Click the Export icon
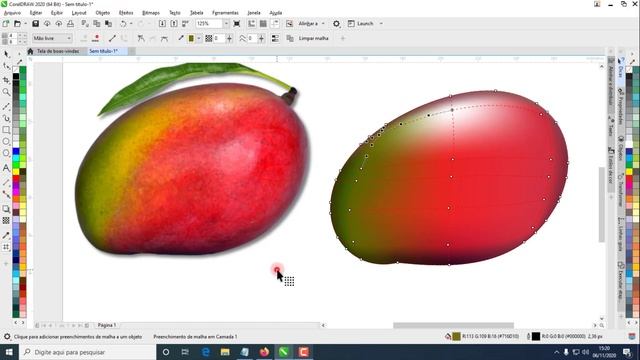640x360 pixels. [174, 24]
